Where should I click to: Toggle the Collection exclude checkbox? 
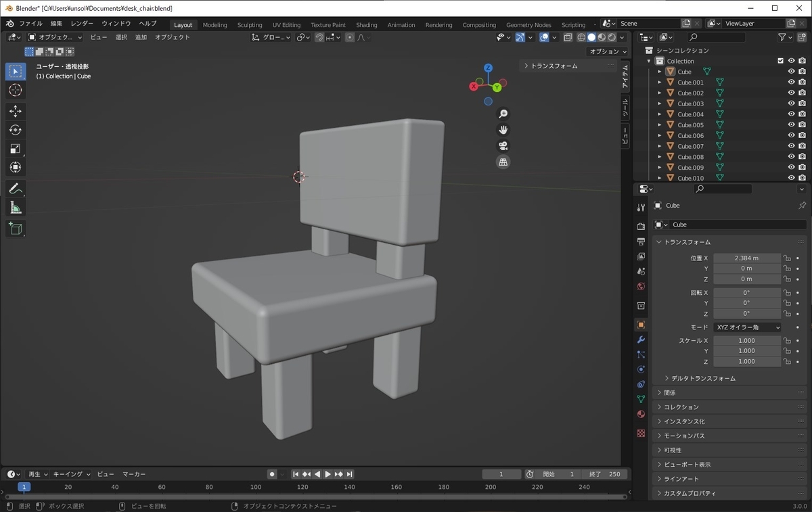[x=780, y=61]
